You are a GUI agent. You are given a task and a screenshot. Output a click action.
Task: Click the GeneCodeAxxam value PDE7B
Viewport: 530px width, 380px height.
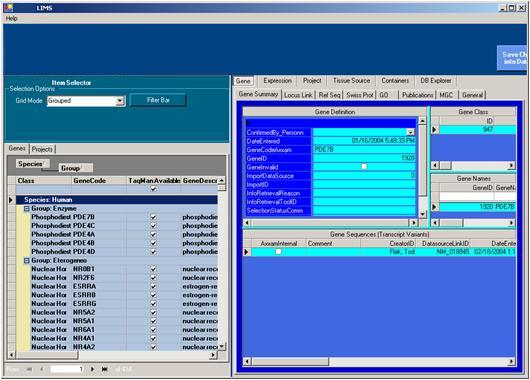click(x=364, y=149)
